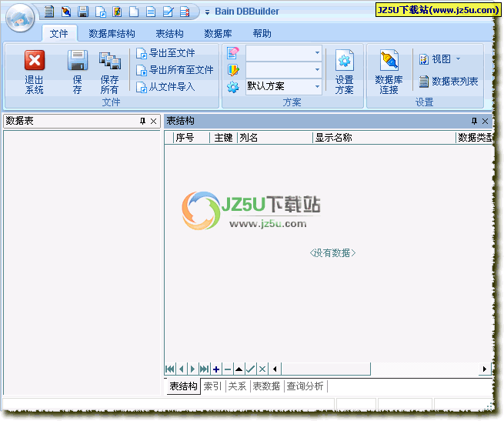The width and height of the screenshot is (504, 421).
Task: Switch to the 关系 bottom tab
Action: click(238, 386)
